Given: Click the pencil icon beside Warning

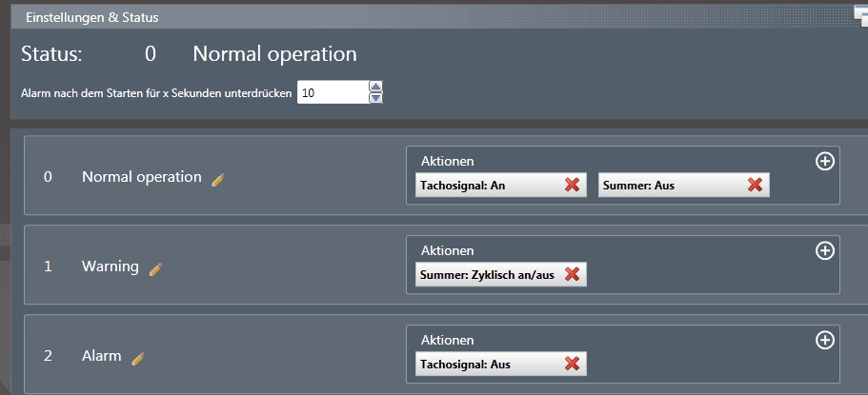Looking at the screenshot, I should coord(155,268).
